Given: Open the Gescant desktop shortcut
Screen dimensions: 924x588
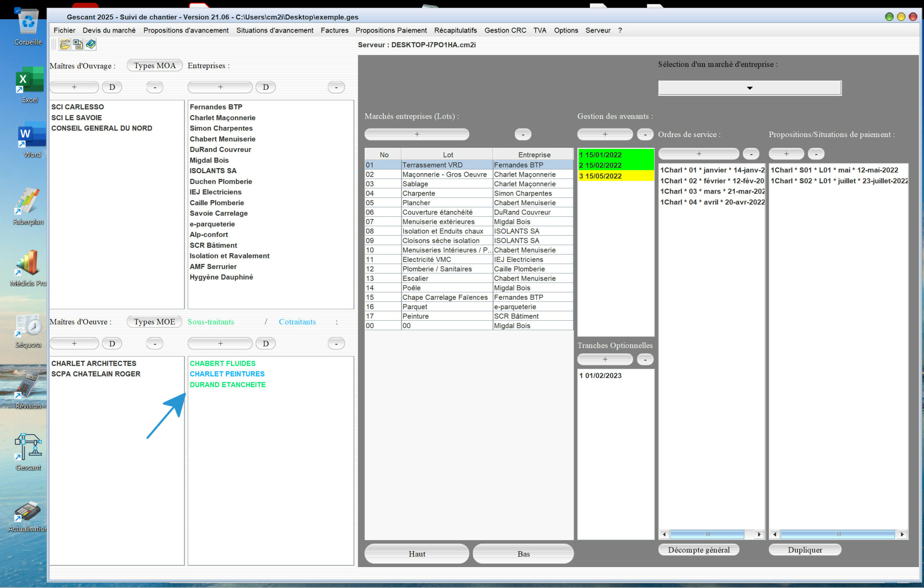Looking at the screenshot, I should tap(28, 452).
